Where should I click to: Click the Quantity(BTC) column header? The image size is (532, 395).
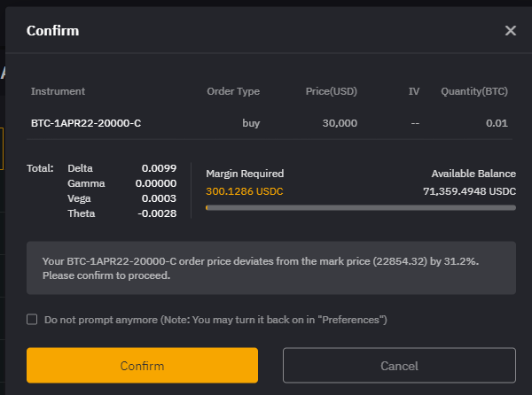tap(474, 91)
